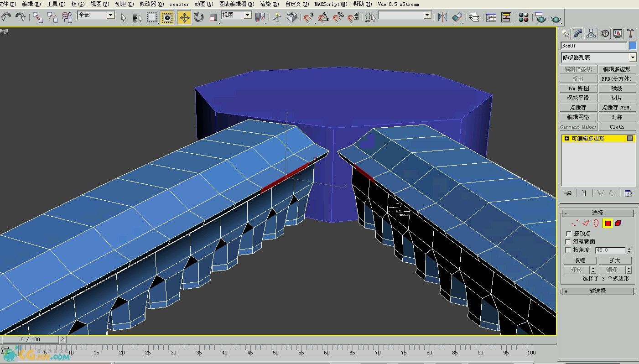
Task: Click the blue object color swatch
Action: (632, 46)
